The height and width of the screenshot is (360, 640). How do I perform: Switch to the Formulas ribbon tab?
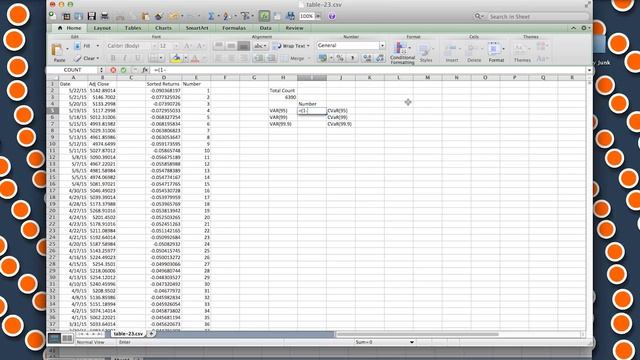click(x=234, y=28)
